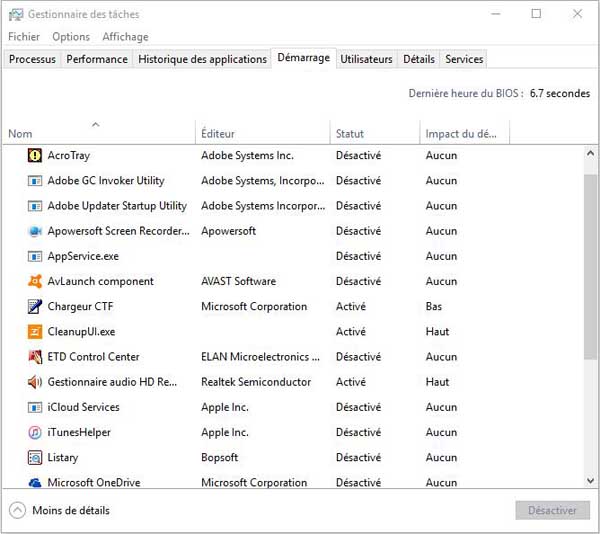Switch to the Performance tab
The height and width of the screenshot is (534, 600).
(x=97, y=59)
